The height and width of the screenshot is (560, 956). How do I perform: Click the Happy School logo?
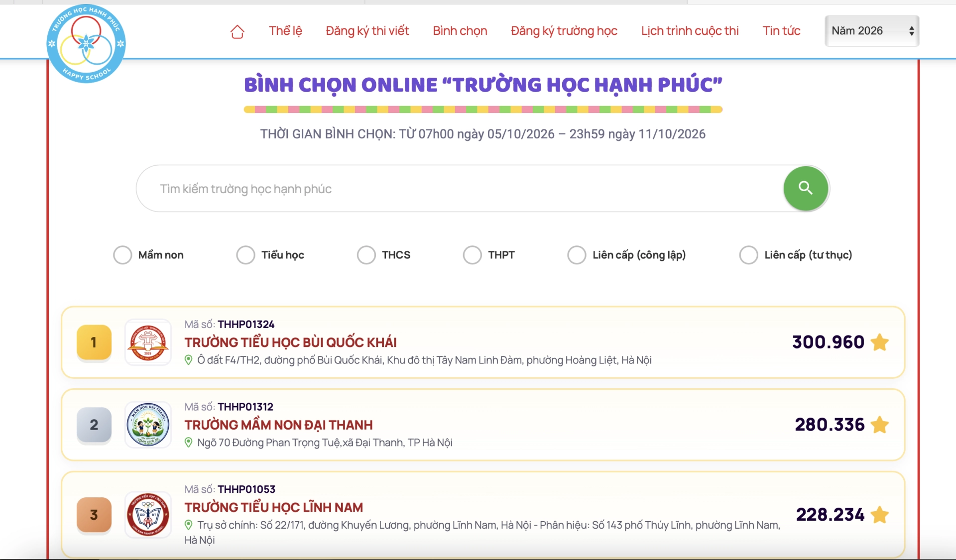coord(86,44)
